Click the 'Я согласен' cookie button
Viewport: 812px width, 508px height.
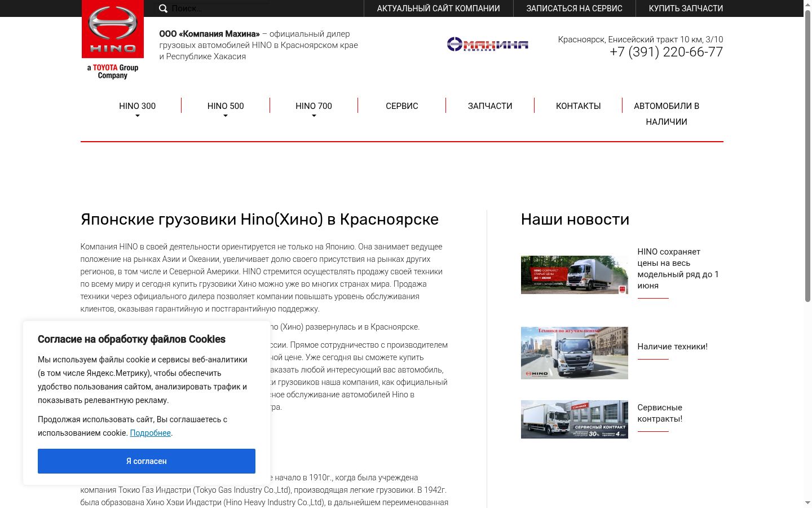point(147,461)
